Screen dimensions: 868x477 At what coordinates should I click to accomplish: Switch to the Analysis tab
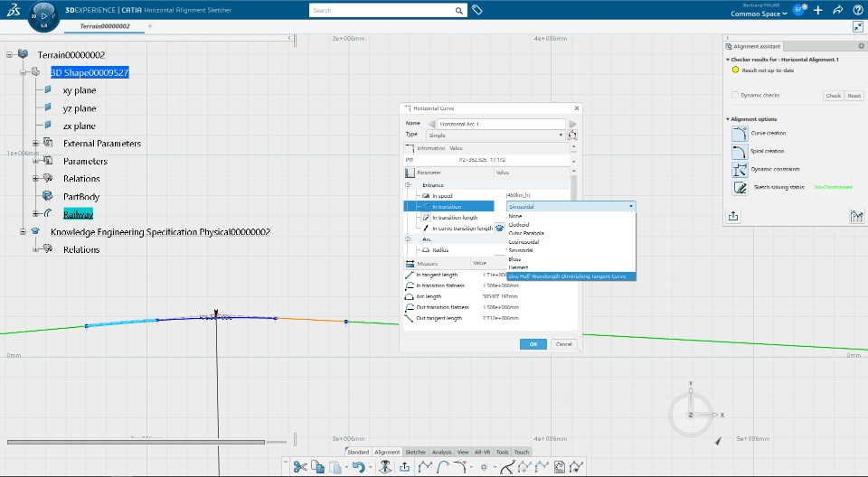point(441,452)
